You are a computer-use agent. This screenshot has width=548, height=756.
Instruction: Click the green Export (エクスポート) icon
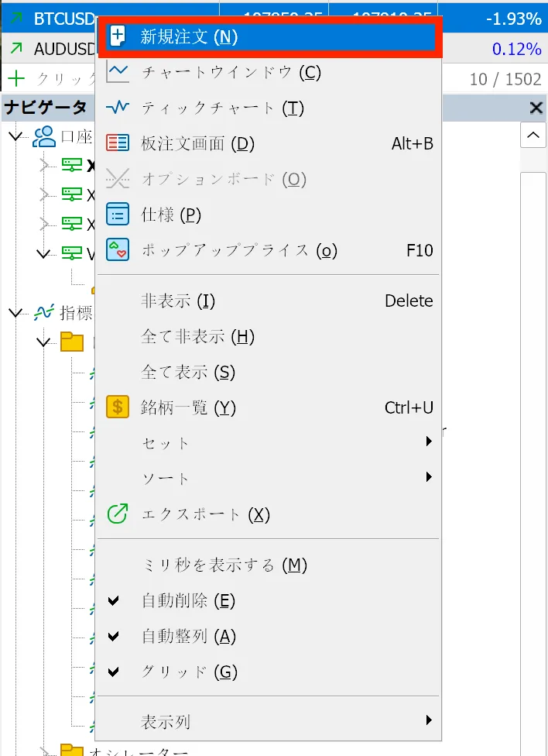[x=118, y=514]
